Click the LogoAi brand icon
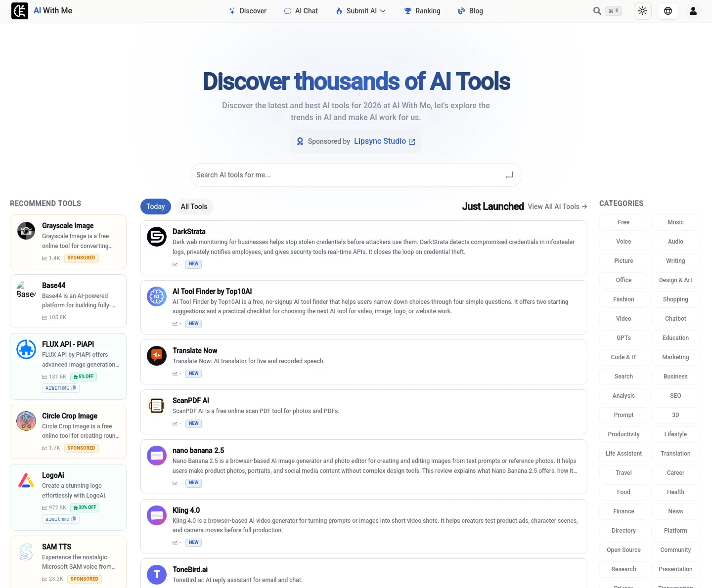 (x=26, y=480)
